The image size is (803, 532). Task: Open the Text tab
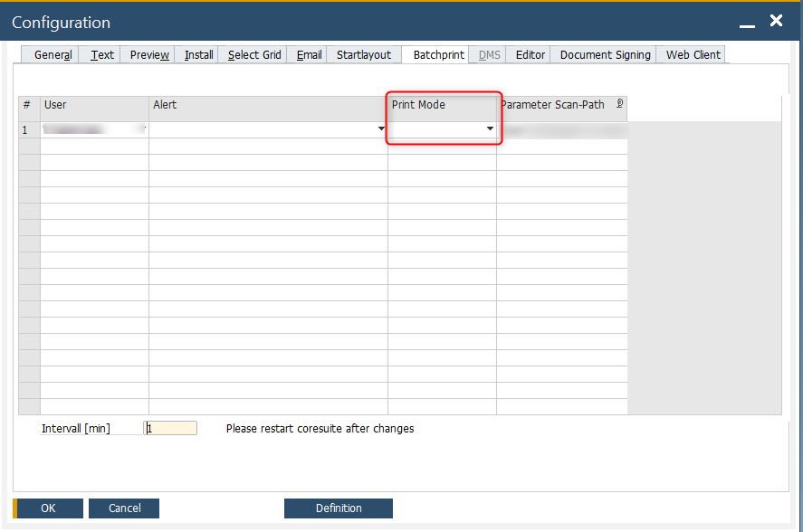pyautogui.click(x=102, y=55)
